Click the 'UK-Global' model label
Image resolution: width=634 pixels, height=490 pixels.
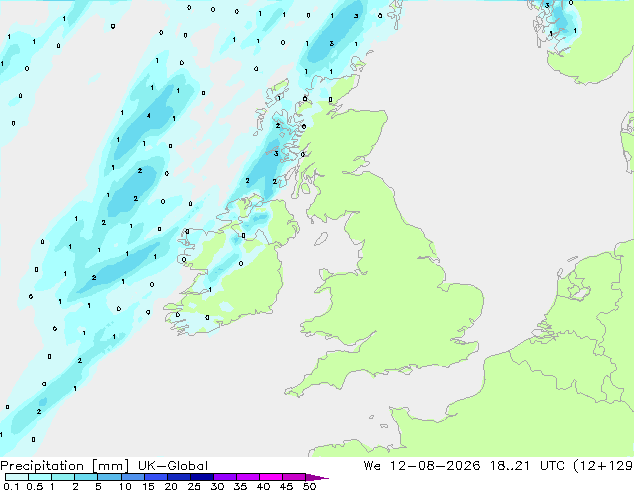pos(173,466)
